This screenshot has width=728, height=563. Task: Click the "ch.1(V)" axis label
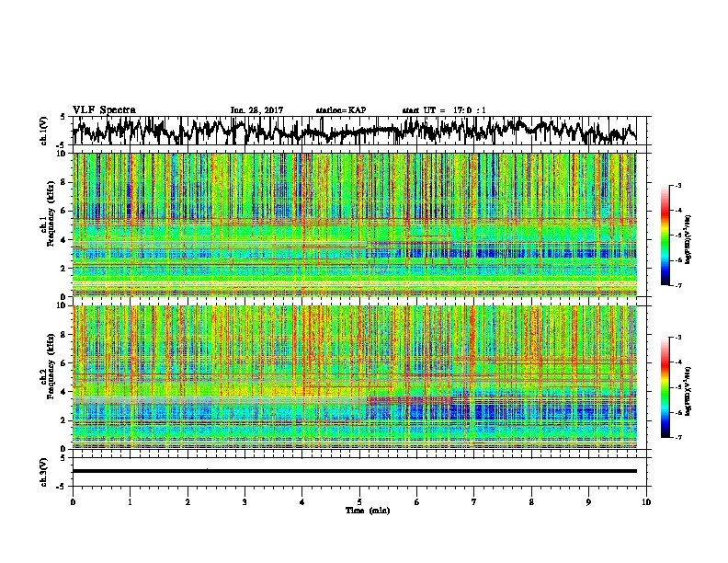pos(44,131)
